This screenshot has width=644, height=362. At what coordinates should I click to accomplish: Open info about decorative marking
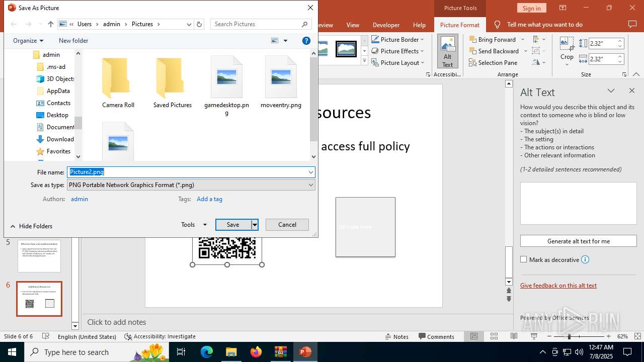click(585, 260)
